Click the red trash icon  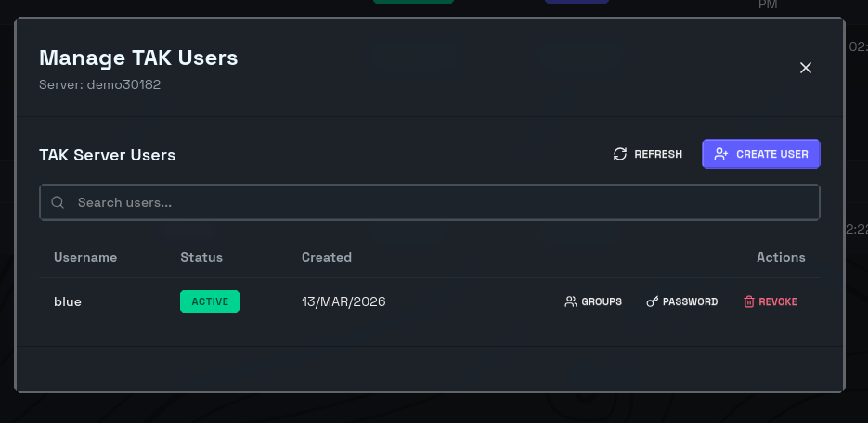(x=748, y=301)
